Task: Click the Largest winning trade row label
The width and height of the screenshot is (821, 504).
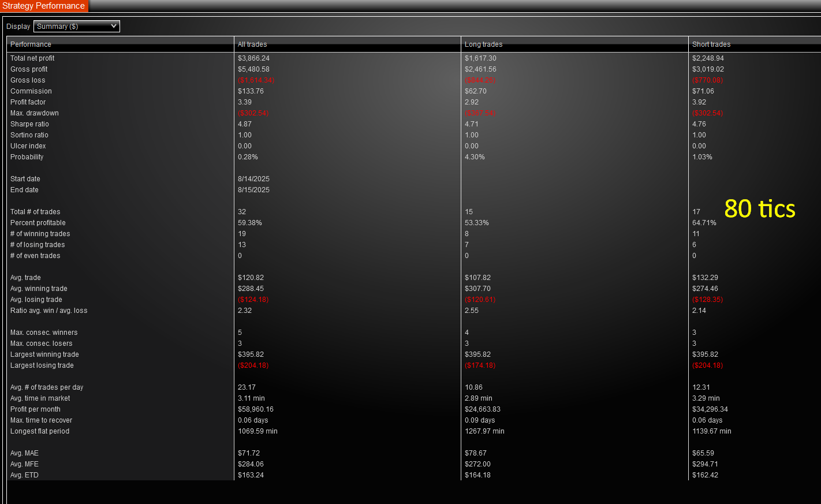Action: [44, 354]
